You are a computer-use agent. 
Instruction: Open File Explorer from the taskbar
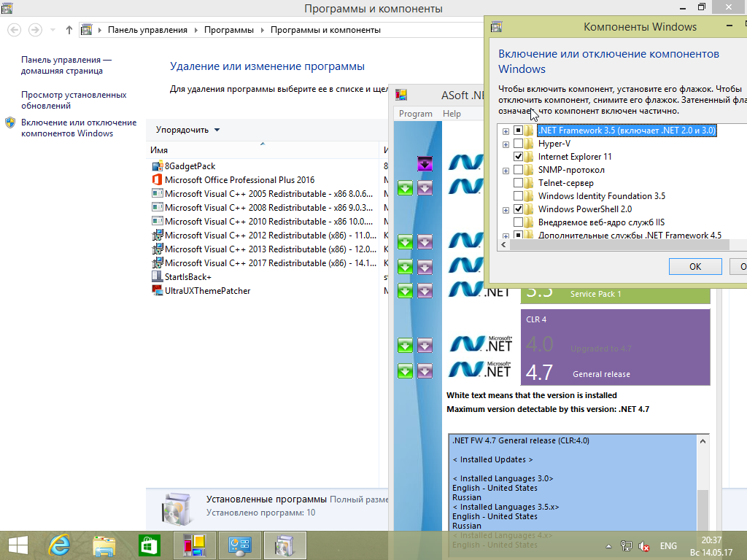pos(104,545)
